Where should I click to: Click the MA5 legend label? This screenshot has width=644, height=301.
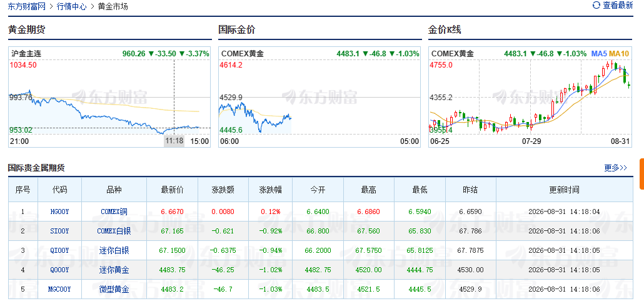click(599, 53)
